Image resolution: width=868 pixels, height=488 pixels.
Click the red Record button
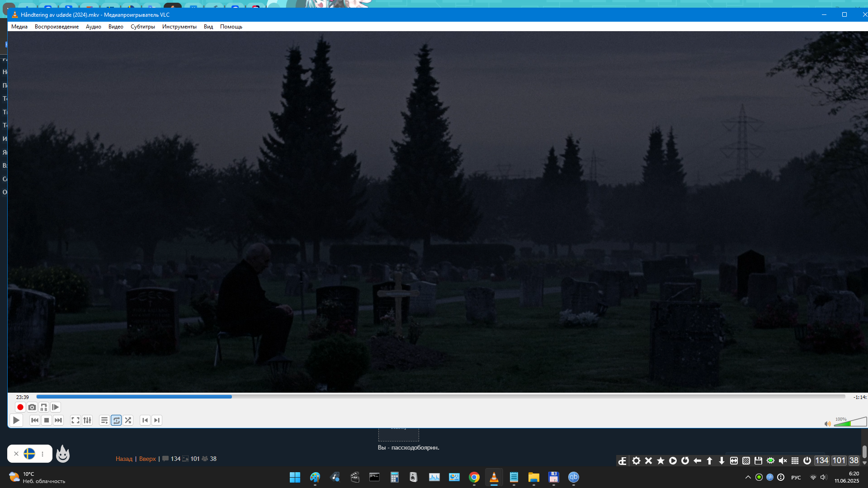tap(20, 407)
